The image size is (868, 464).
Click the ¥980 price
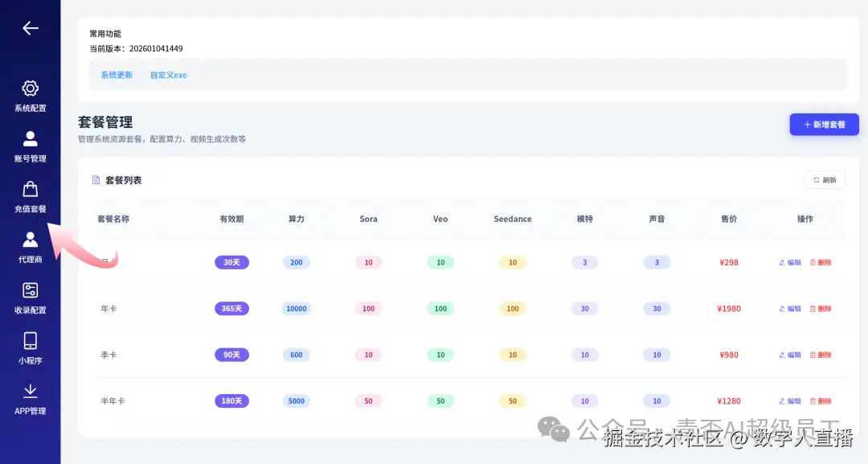(x=728, y=355)
